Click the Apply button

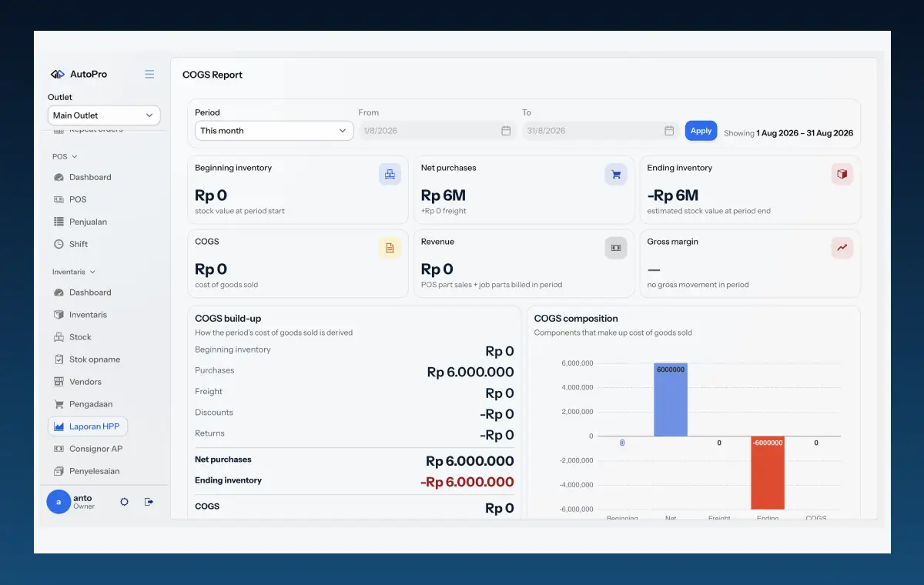[x=701, y=131]
